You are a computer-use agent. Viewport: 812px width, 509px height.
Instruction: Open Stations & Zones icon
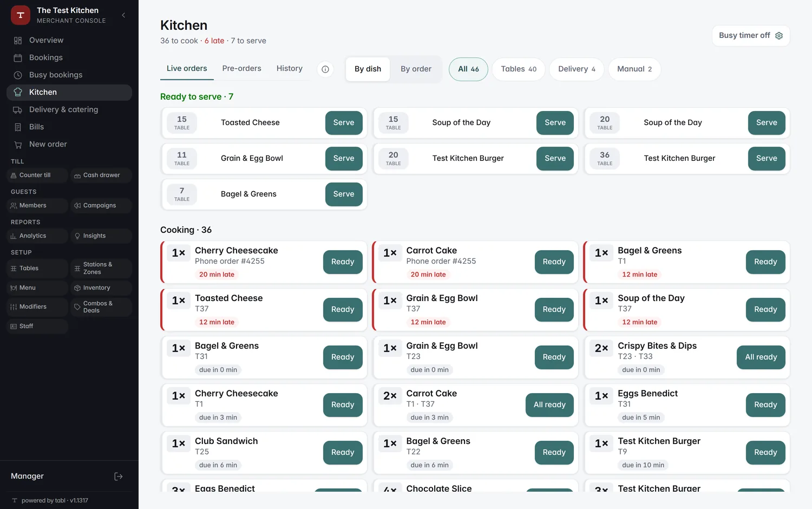coord(77,269)
